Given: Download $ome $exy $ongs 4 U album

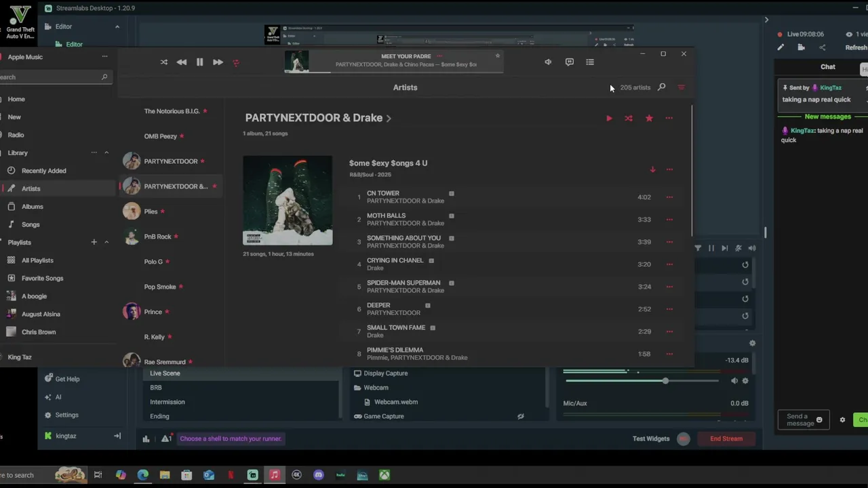Looking at the screenshot, I should click(652, 169).
